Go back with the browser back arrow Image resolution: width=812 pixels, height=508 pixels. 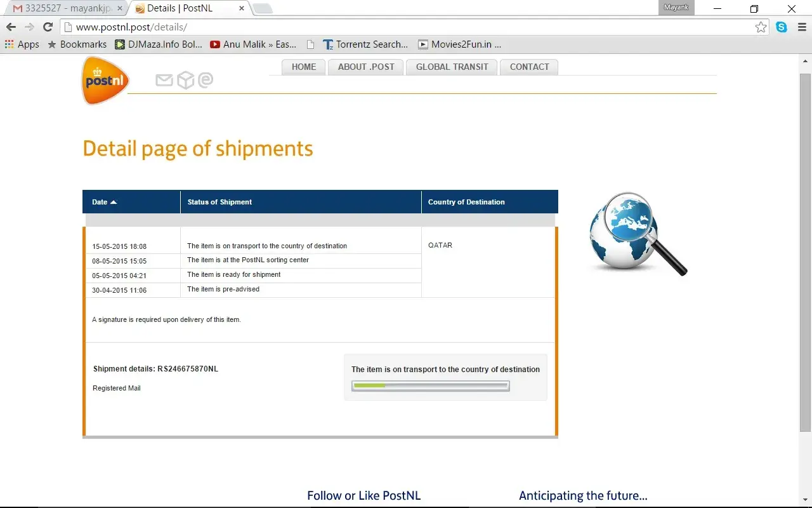coord(11,27)
